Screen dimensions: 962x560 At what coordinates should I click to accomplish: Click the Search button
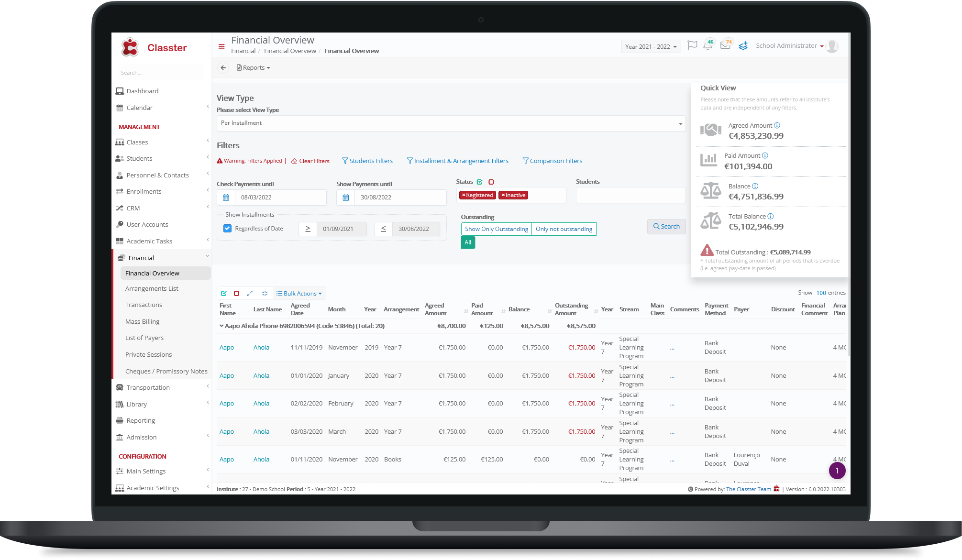click(x=666, y=227)
